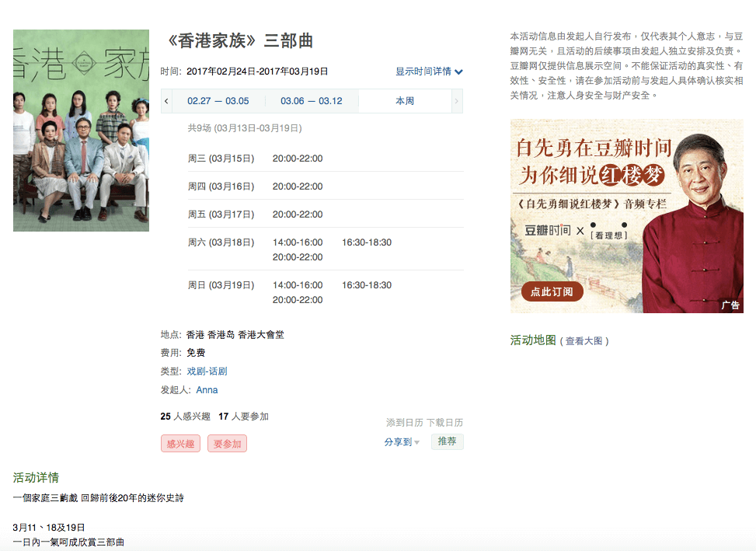Open 显示时间详情 to show time details
756x551 pixels.
[x=423, y=71]
